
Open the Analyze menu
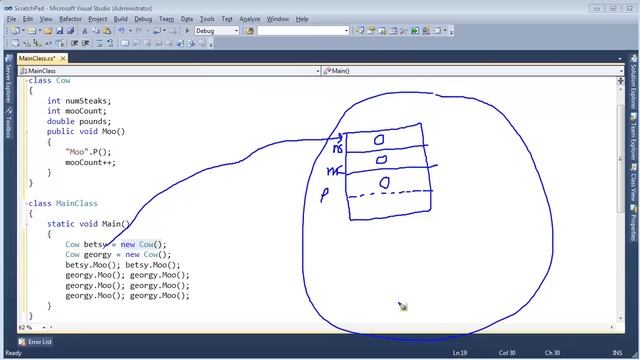point(249,19)
